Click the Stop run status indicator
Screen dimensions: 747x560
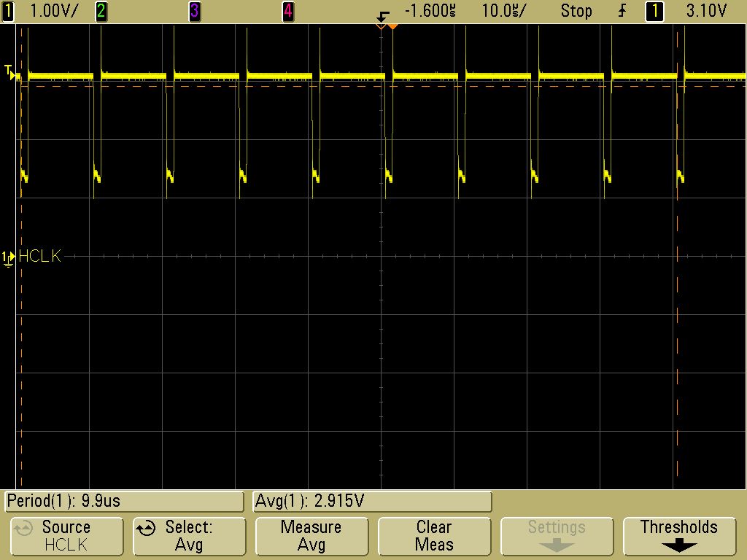click(576, 11)
